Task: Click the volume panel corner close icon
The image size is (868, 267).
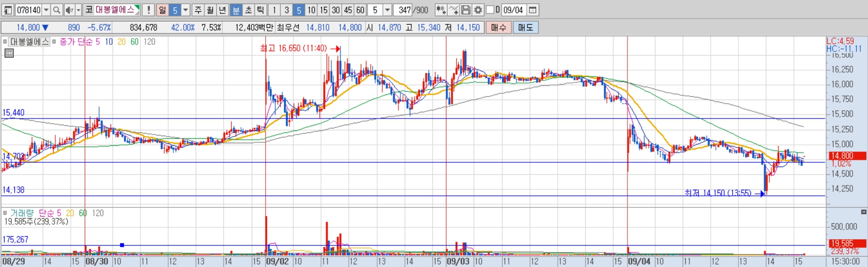Action: pos(864,212)
